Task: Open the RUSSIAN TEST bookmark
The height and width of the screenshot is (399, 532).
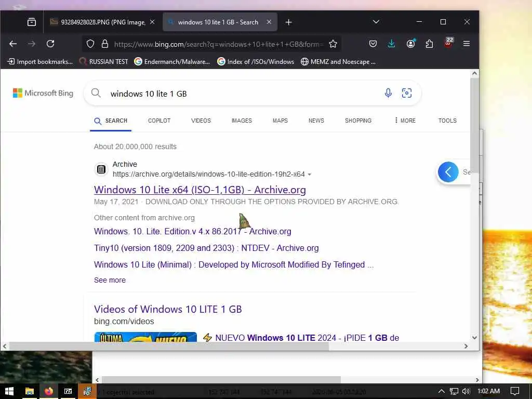Action: coord(103,62)
